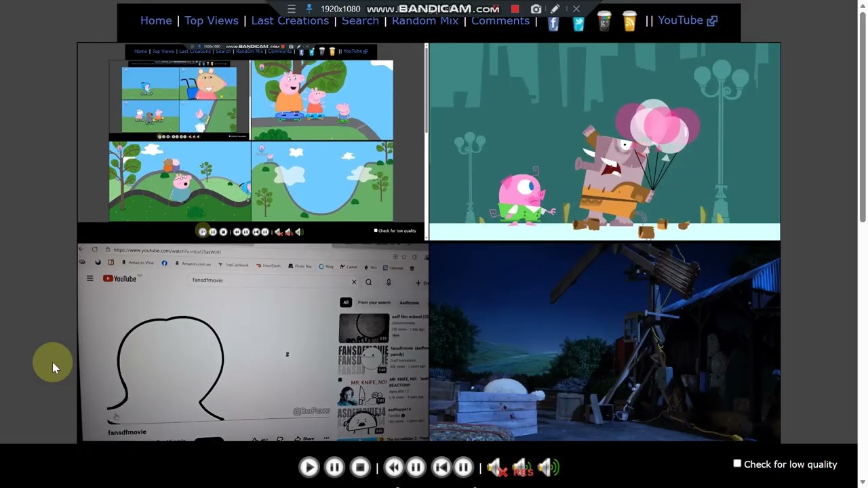Open the Top Views page
The height and width of the screenshot is (488, 868).
(x=212, y=20)
